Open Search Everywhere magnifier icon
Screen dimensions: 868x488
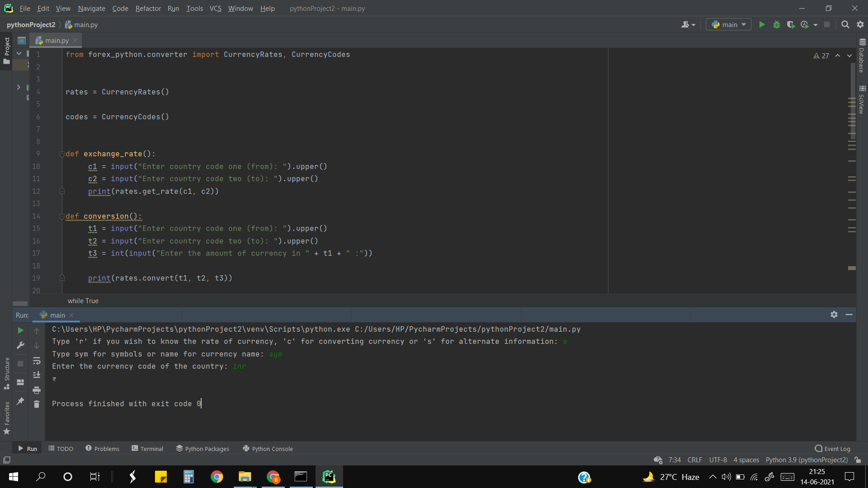(x=845, y=25)
